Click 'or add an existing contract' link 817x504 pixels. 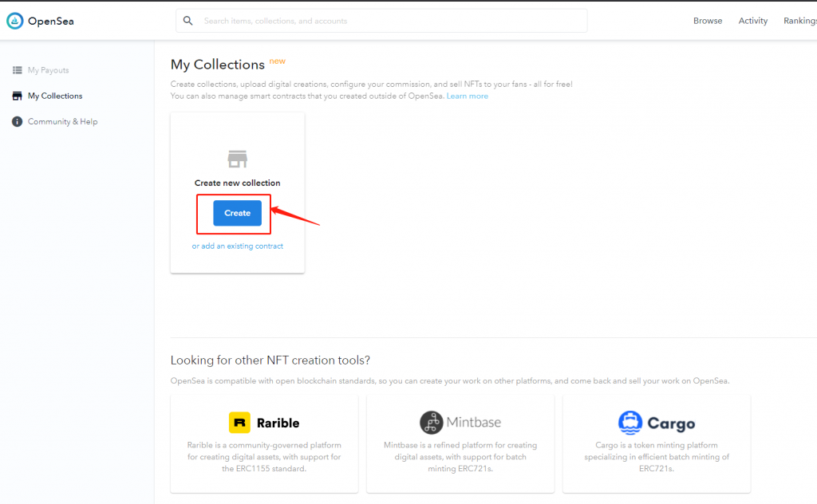238,246
